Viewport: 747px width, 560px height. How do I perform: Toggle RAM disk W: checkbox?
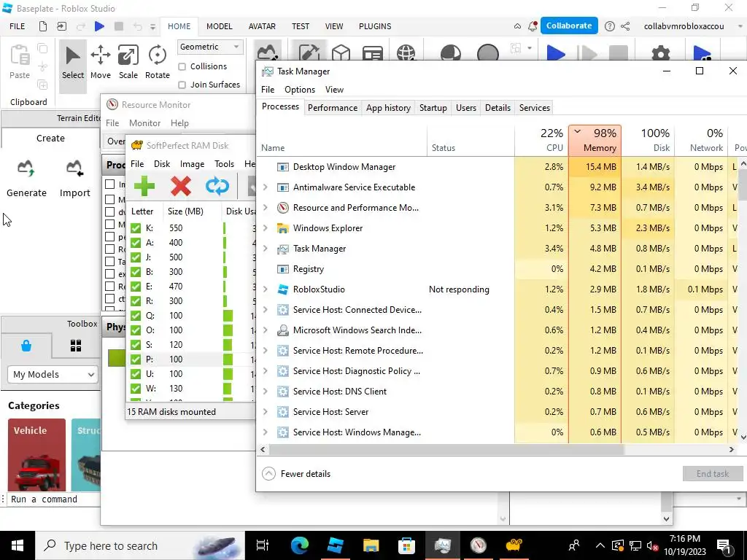136,389
